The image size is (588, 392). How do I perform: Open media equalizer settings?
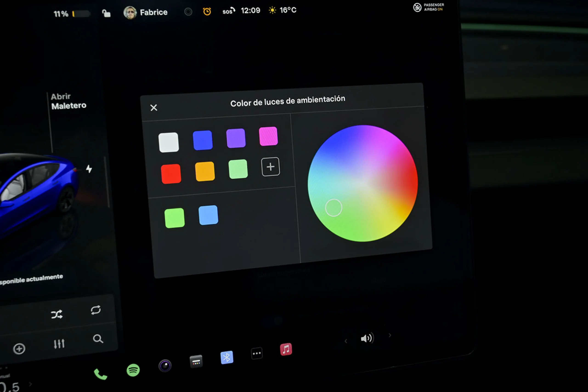[59, 344]
